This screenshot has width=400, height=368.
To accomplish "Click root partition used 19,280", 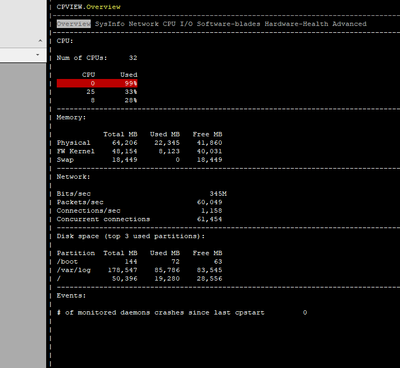I will (167, 279).
